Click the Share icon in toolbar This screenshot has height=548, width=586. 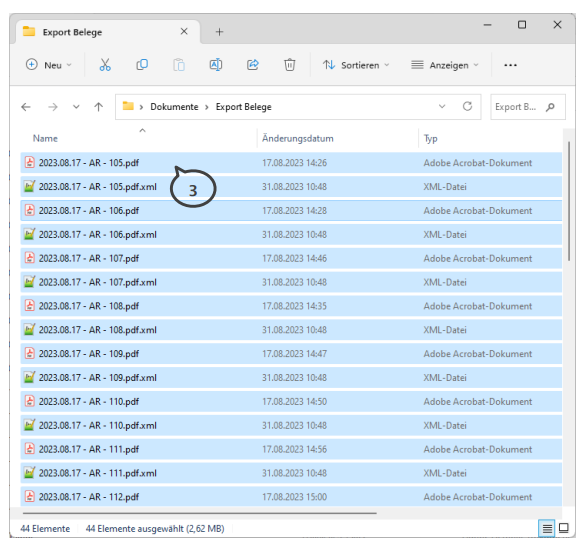tap(253, 65)
